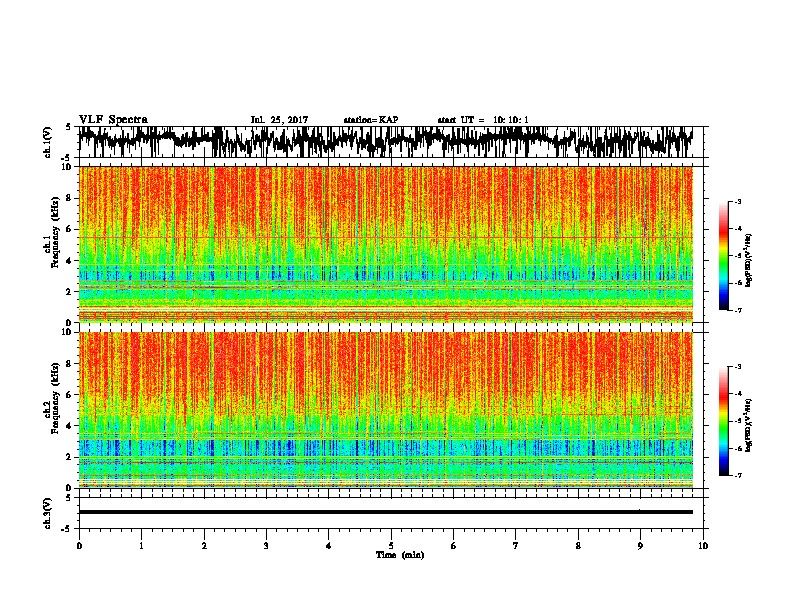The width and height of the screenshot is (792, 612).
Task: Click the ch.1 log PSD color bar
Action: (x=723, y=255)
